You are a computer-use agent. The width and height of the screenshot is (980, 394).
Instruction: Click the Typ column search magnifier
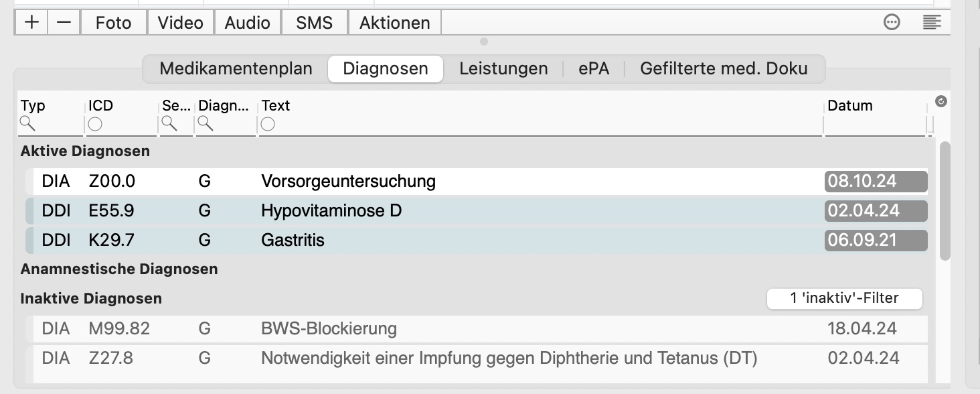point(27,123)
